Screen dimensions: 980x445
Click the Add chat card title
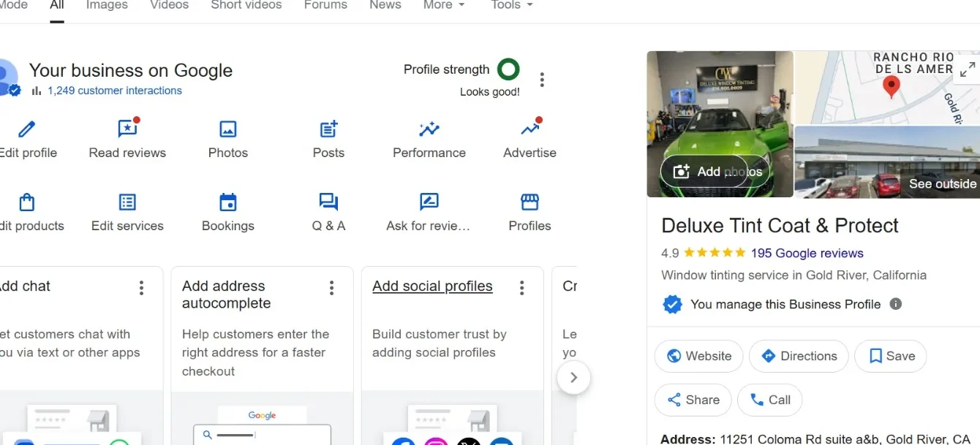click(25, 286)
